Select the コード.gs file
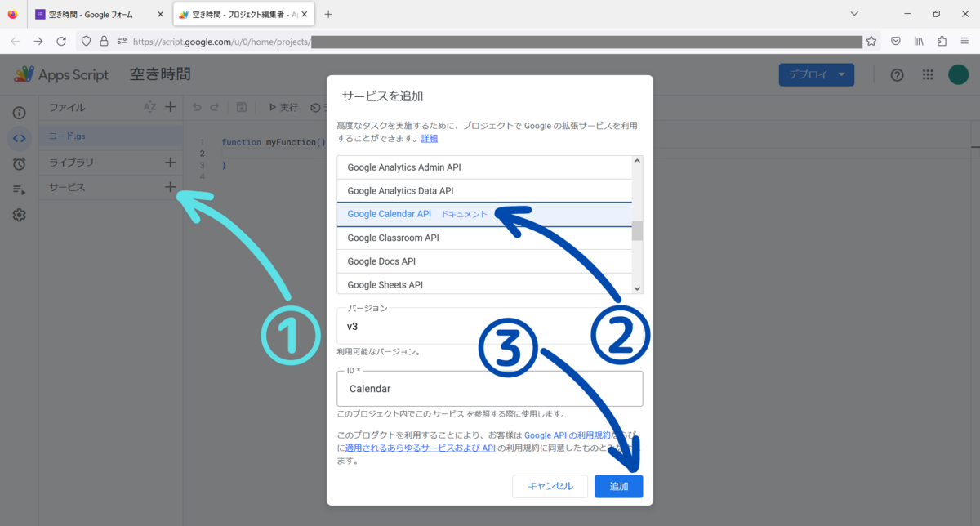 coord(110,136)
